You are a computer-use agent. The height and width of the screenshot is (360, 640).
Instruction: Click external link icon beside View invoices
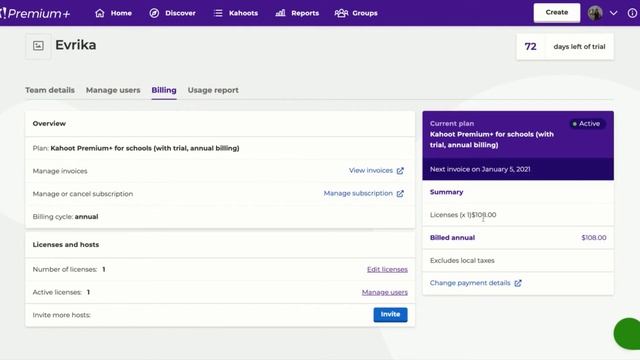[x=400, y=171]
